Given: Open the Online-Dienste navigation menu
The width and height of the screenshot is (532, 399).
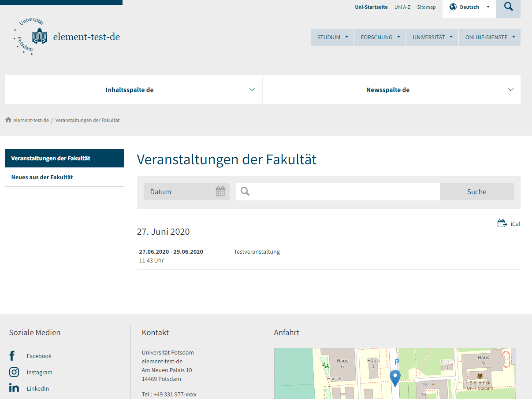Looking at the screenshot, I should coord(489,37).
